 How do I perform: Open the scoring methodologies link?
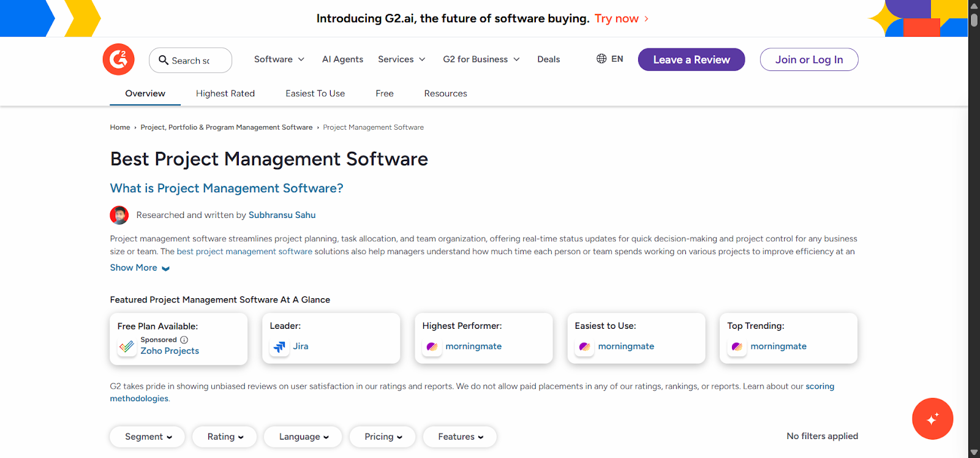tap(820, 386)
